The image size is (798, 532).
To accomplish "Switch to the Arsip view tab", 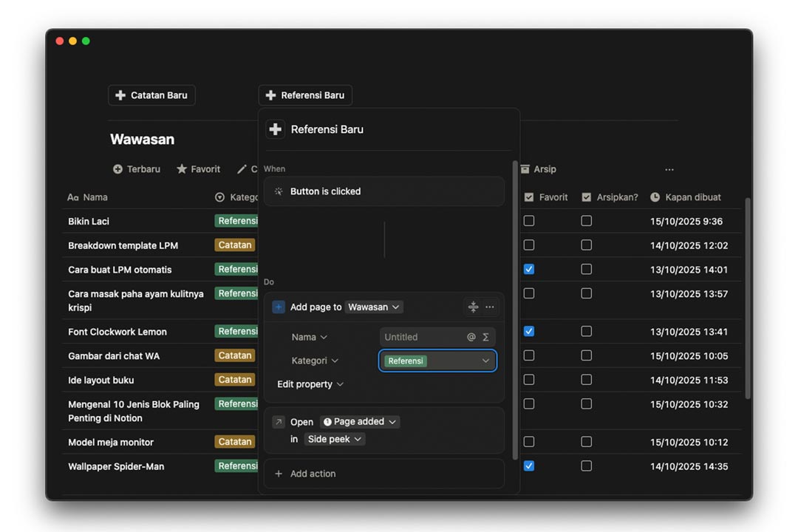I will (x=538, y=169).
